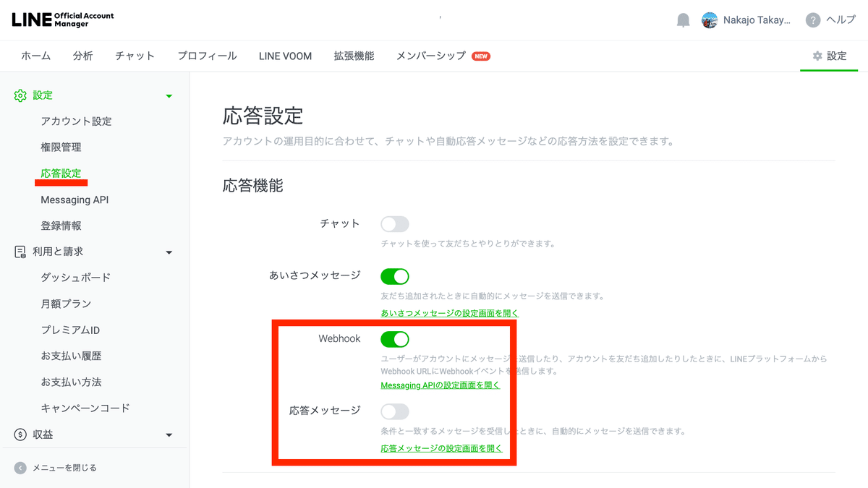Click the 収益 dollar coin icon
868x488 pixels.
click(x=20, y=435)
